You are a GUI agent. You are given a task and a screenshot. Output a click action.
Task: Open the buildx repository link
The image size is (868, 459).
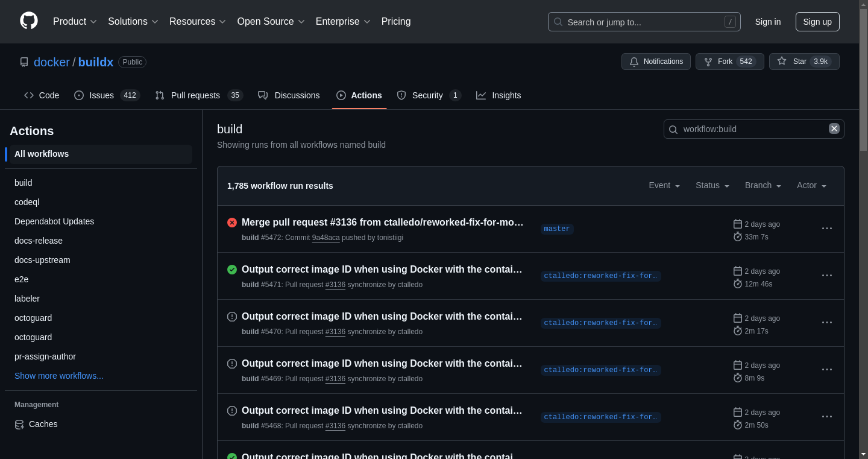pyautogui.click(x=96, y=62)
